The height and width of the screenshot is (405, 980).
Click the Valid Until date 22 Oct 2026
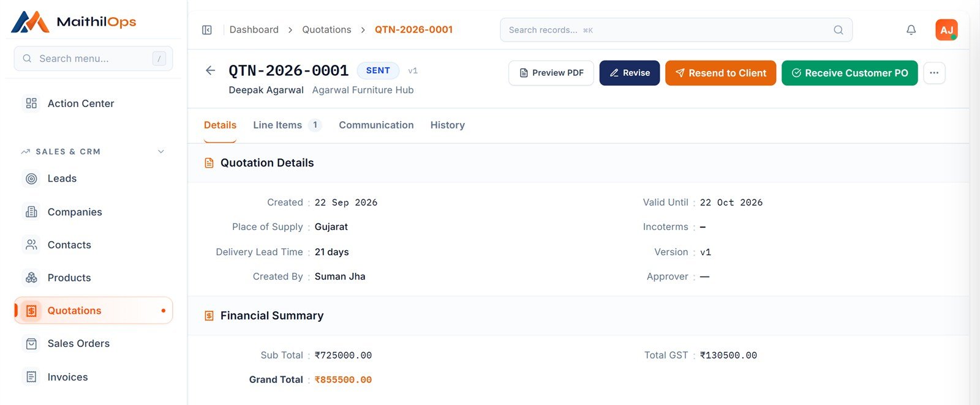(x=731, y=202)
